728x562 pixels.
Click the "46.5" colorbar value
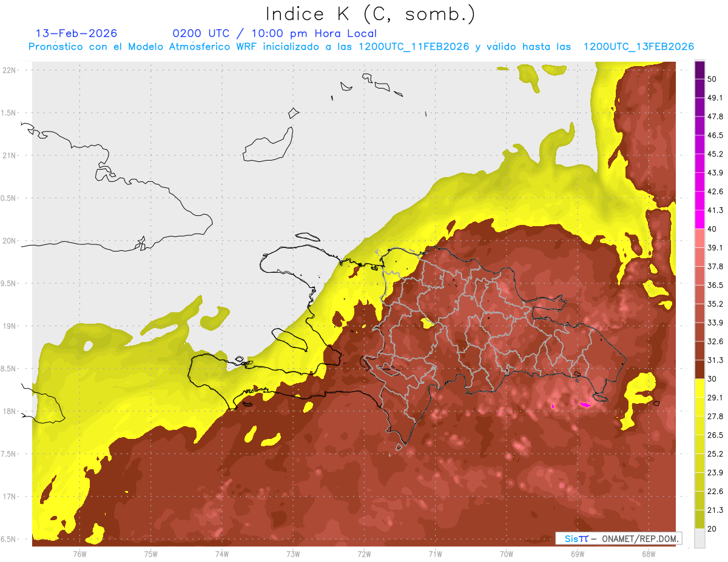[x=715, y=135]
